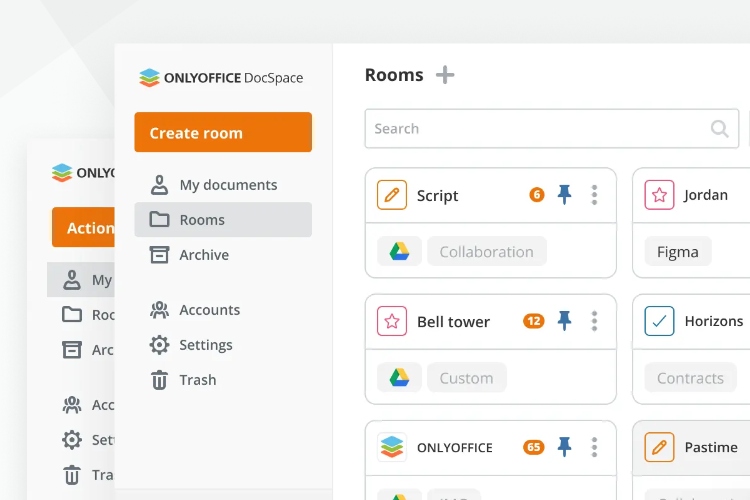Click the Create room button
Viewport: 750px width, 500px height.
(223, 132)
